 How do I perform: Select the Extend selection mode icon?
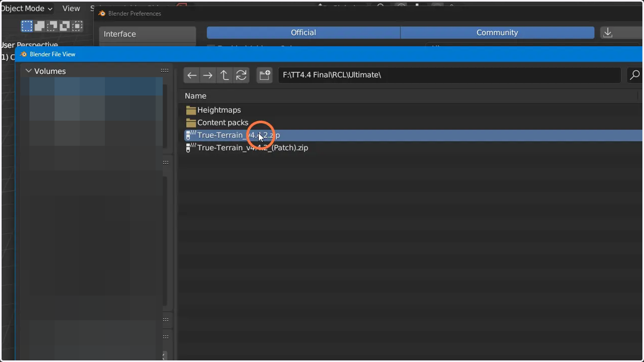click(x=40, y=26)
